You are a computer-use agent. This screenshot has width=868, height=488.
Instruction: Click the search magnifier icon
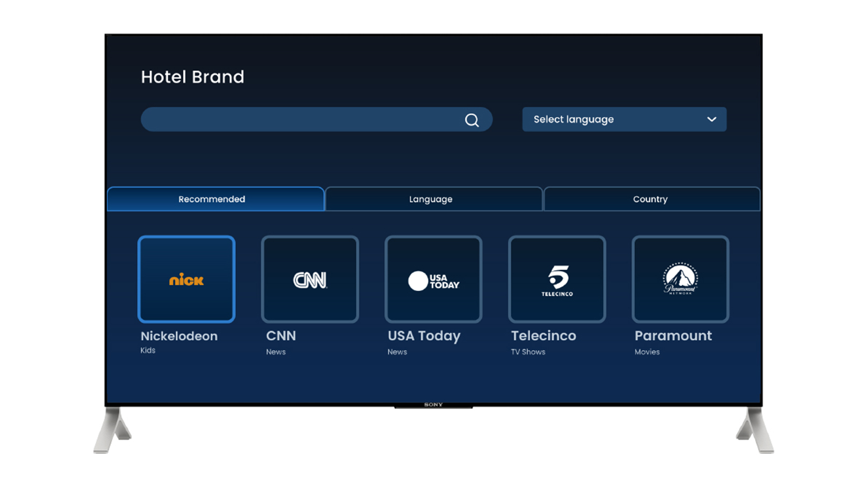(472, 120)
